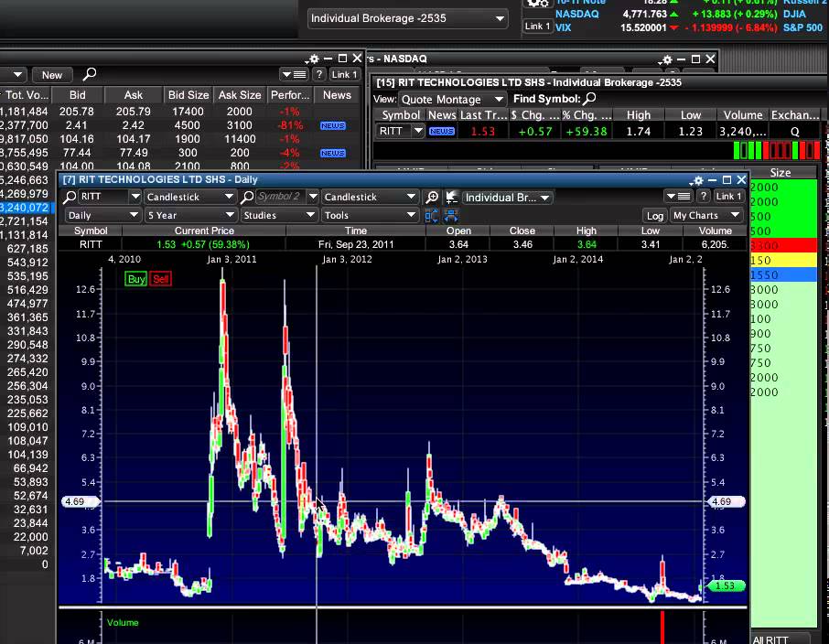Open the 5 Year time range dropdown
Screen dimensions: 829x644
pyautogui.click(x=190, y=215)
